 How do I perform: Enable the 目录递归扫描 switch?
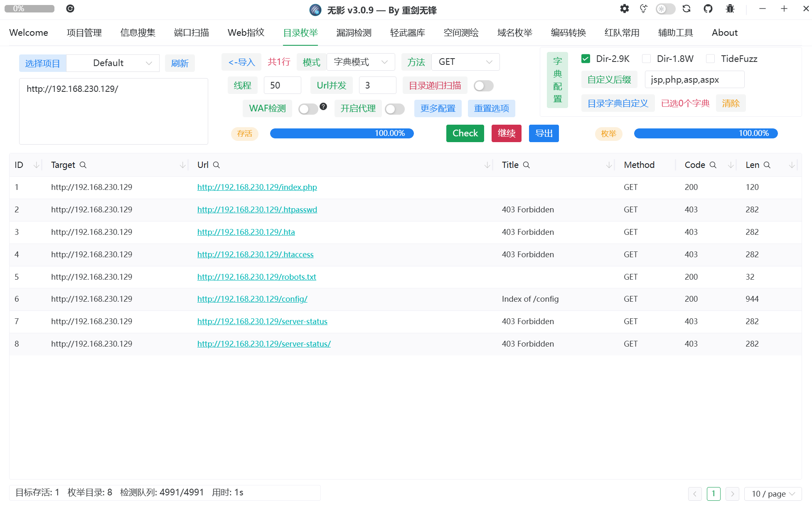tap(483, 86)
